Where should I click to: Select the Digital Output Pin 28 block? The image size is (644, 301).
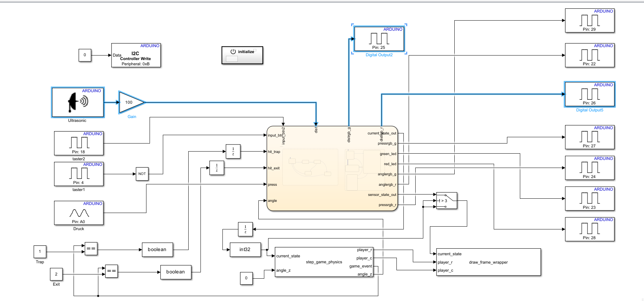coord(589,229)
